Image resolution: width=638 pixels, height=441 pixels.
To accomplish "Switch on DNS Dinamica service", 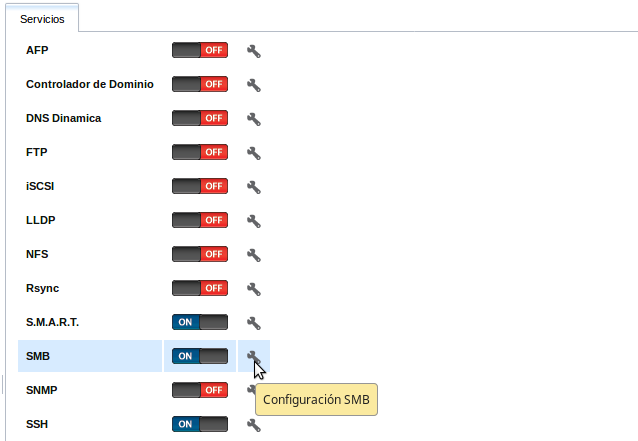I will point(200,118).
